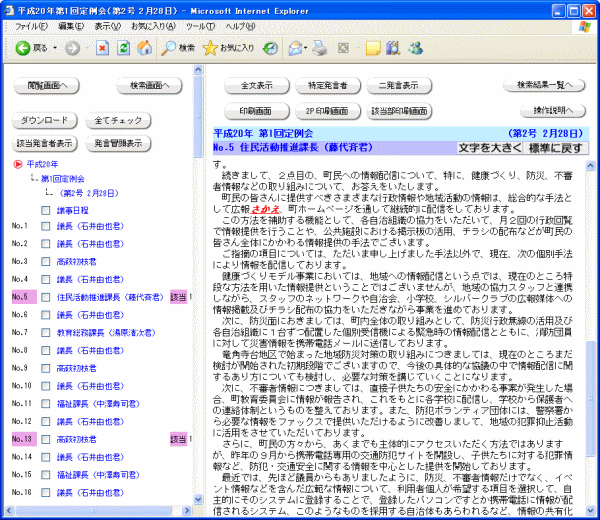Check the No.3 高萩初枝君 checkbox
Viewport: 600px width, 520px height.
[x=46, y=262]
